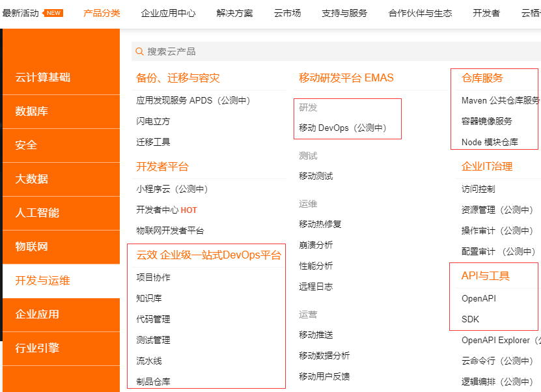
Task: Open the 开发者平台 heading link
Action: coord(162,167)
